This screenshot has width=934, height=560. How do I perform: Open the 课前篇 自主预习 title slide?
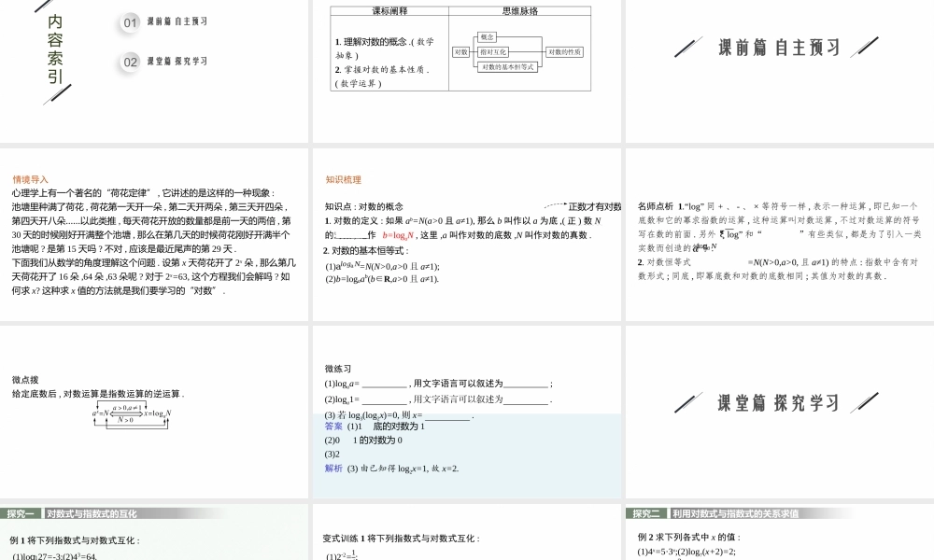780,70
